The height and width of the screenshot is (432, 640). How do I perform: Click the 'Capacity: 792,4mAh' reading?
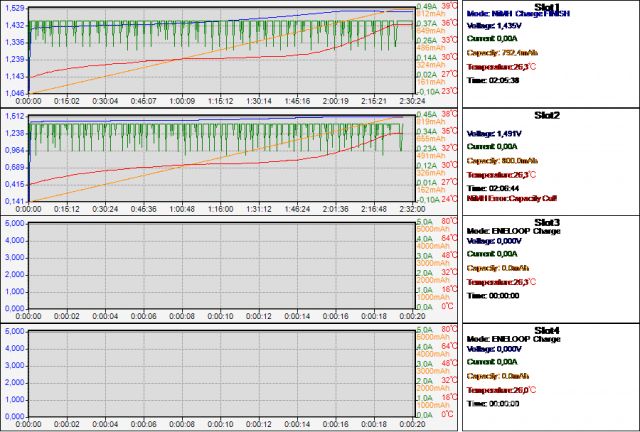click(502, 53)
